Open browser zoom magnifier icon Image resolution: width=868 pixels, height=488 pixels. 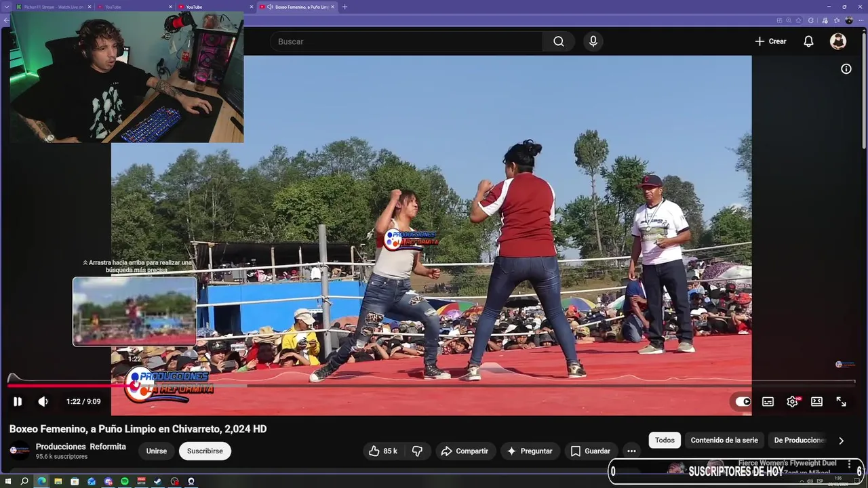coord(789,20)
